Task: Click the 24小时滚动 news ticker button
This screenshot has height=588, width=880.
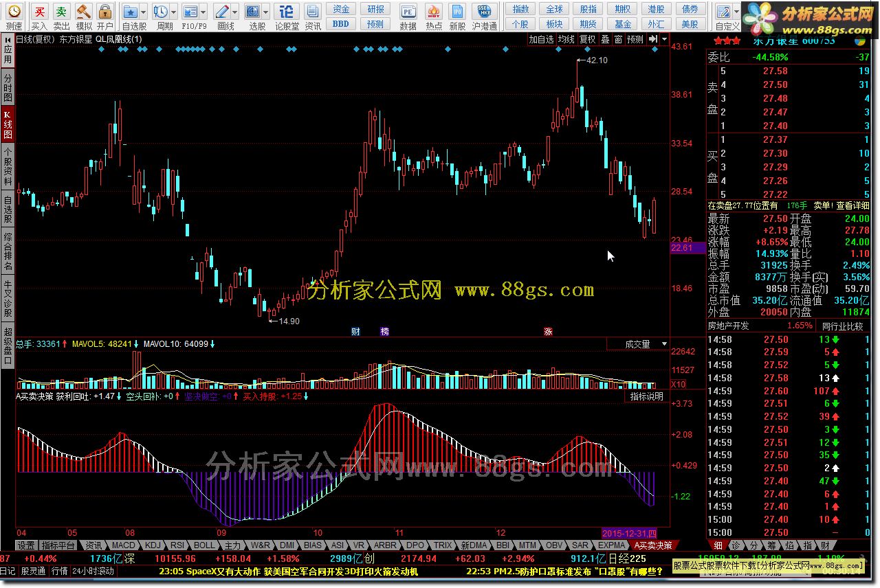Action: 93,571
